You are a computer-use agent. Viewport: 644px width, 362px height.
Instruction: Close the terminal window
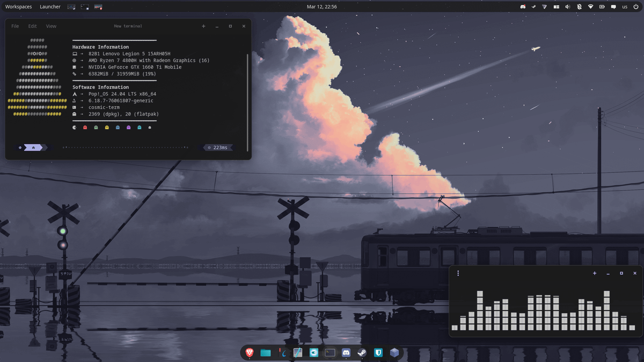pyautogui.click(x=244, y=26)
